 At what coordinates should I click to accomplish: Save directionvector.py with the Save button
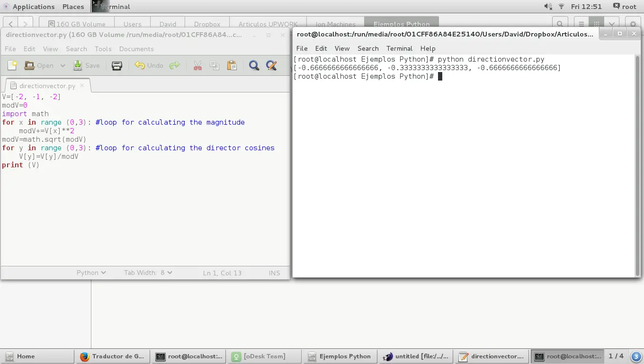[x=87, y=65]
